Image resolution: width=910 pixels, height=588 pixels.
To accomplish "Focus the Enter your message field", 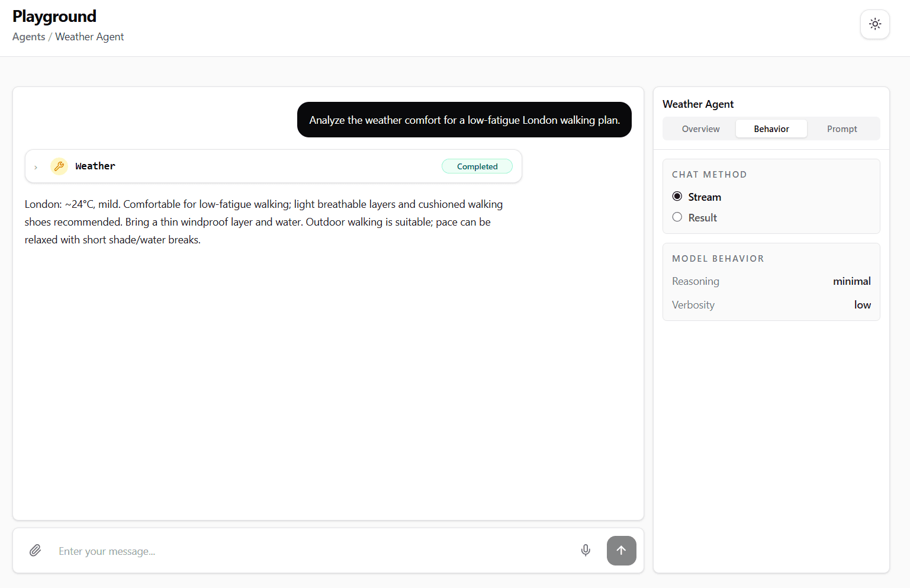I will point(314,551).
